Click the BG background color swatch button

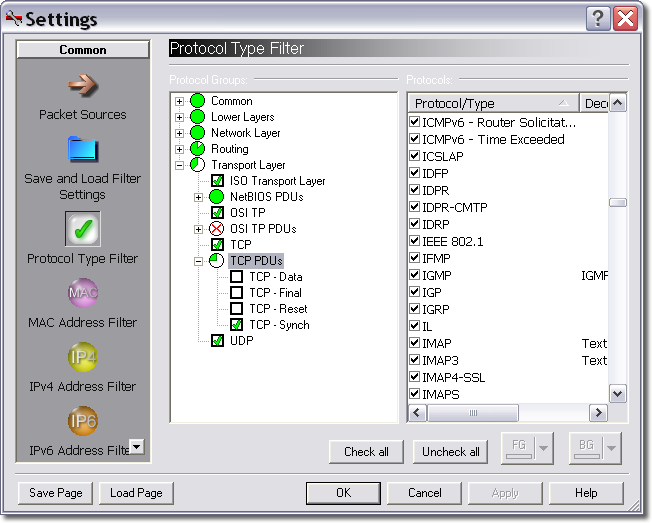click(587, 448)
